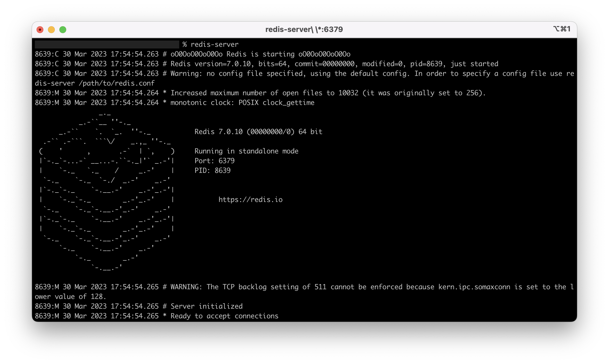Click the redis-server window title text
The width and height of the screenshot is (609, 364).
coord(304,29)
